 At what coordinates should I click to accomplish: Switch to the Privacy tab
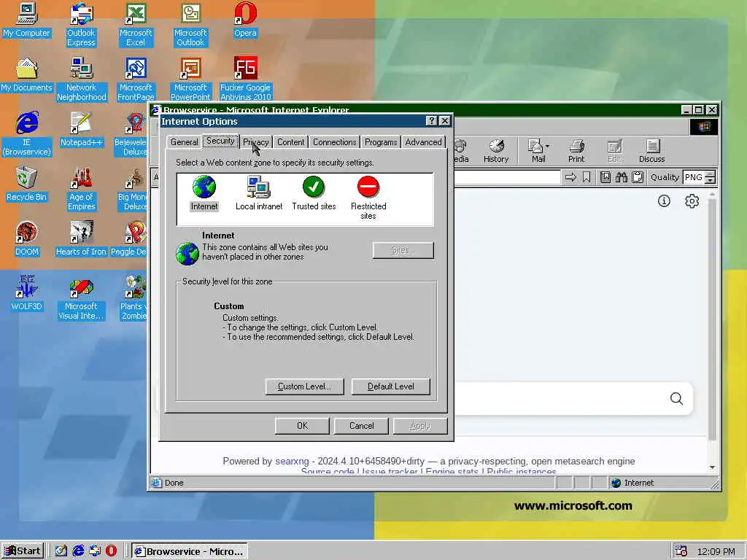256,142
